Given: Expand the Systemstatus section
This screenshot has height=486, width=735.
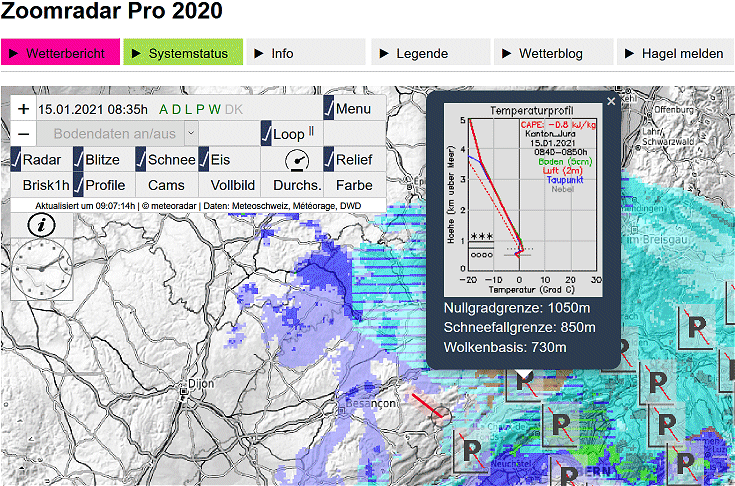Looking at the screenshot, I should 184,53.
